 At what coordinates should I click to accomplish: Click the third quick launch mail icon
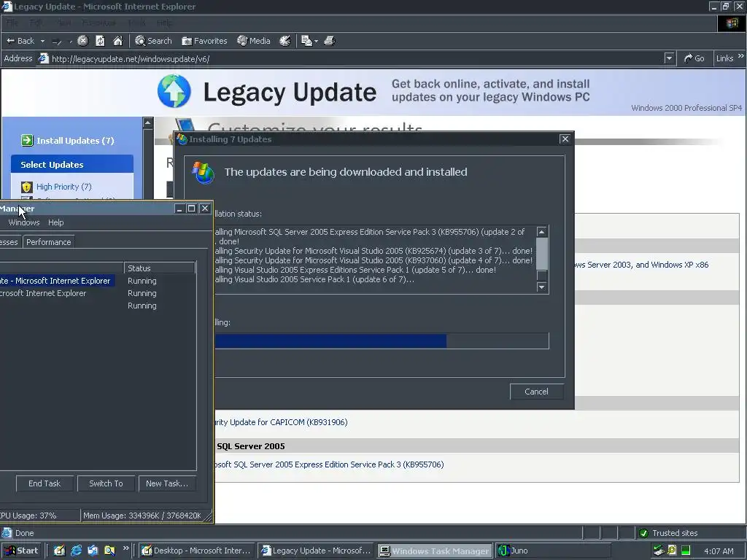tap(93, 551)
